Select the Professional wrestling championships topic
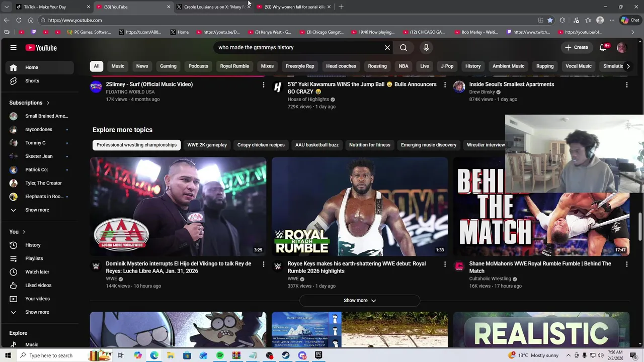The image size is (644, 362). tap(136, 145)
